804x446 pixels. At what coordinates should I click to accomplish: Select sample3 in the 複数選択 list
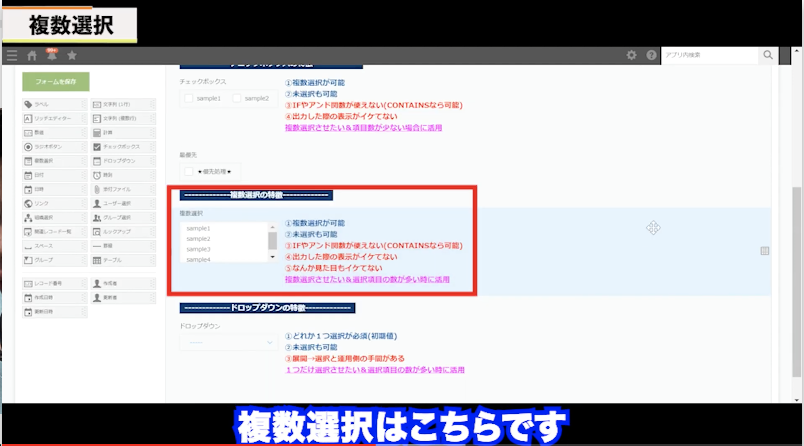(x=198, y=249)
